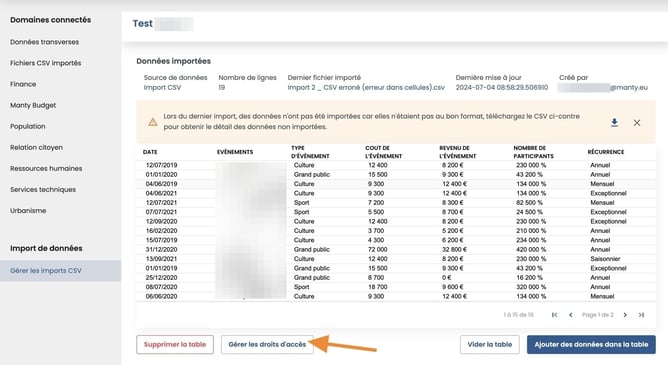
Task: Open Fichiers CSV importés section
Action: tap(46, 63)
